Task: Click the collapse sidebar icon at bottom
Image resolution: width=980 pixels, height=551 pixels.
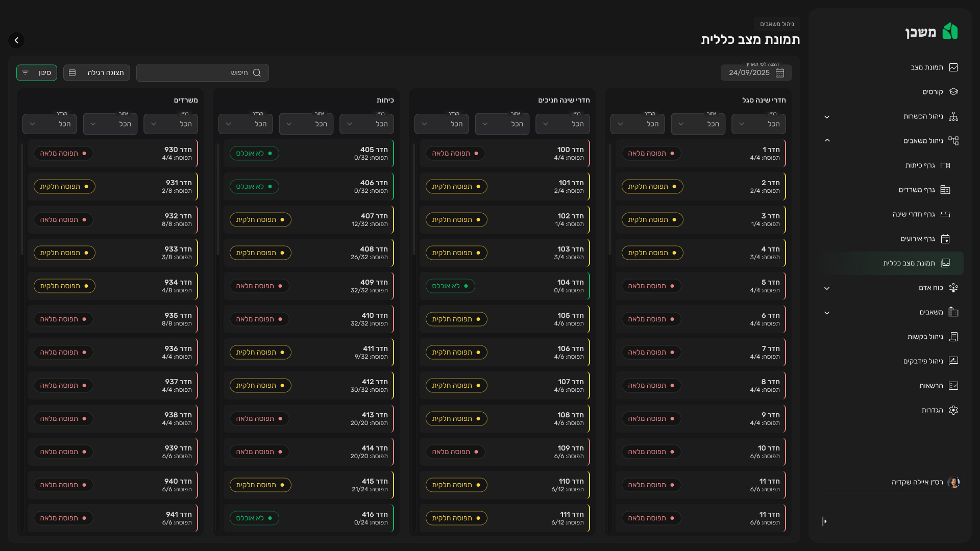Action: coord(824,521)
